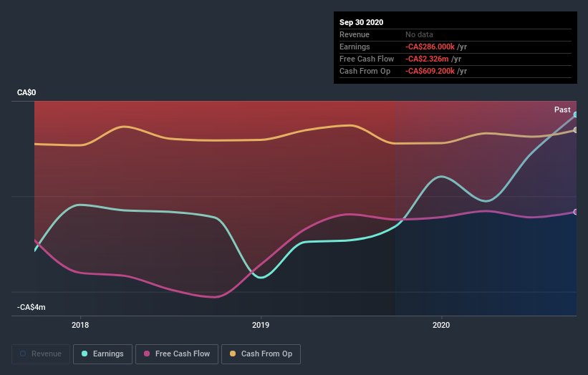Toggle the Cash From Op series
This screenshot has width=588, height=375.
pos(261,354)
